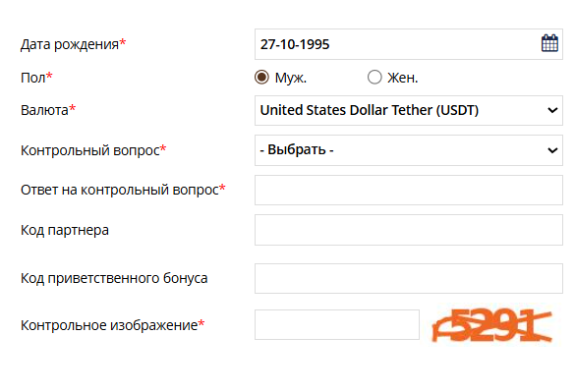Screen dimensions: 575x392
Task: Select the Жен. radio button
Action: click(x=374, y=78)
